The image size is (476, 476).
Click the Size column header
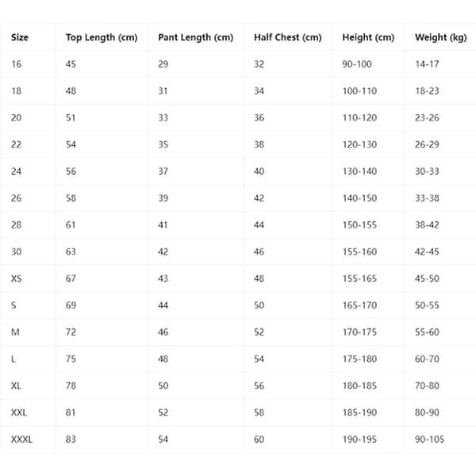(20, 37)
